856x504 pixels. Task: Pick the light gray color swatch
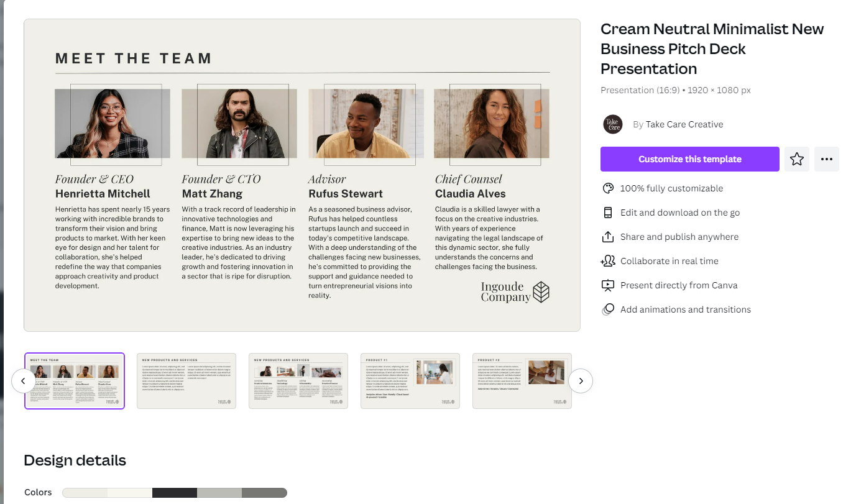[x=219, y=493]
